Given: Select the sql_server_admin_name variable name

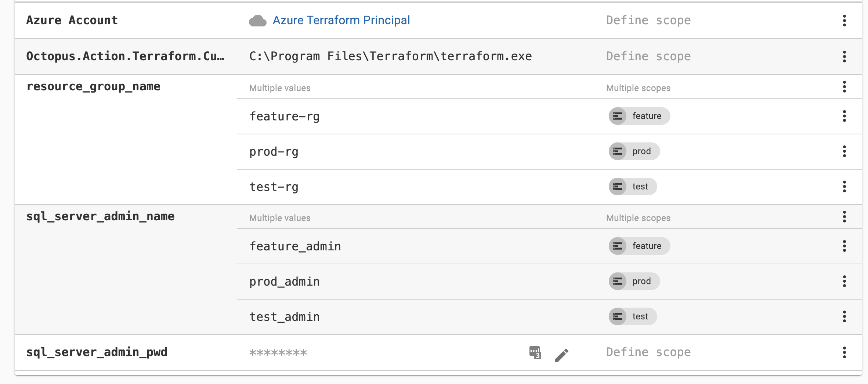Looking at the screenshot, I should (100, 216).
